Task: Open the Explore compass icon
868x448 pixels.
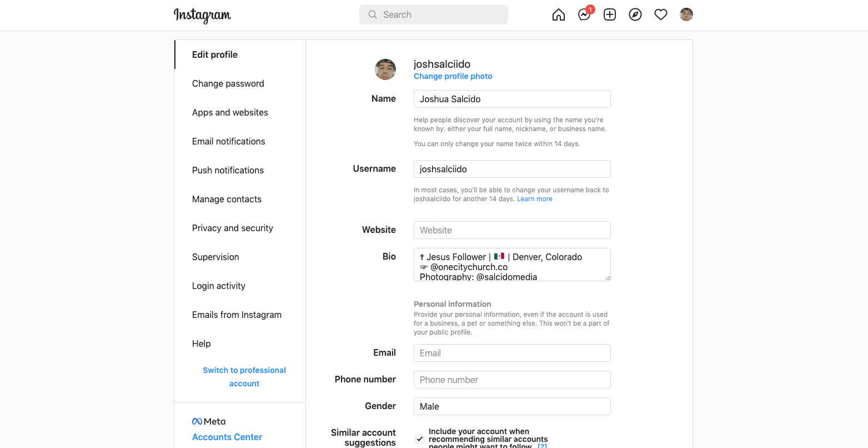Action: point(635,15)
